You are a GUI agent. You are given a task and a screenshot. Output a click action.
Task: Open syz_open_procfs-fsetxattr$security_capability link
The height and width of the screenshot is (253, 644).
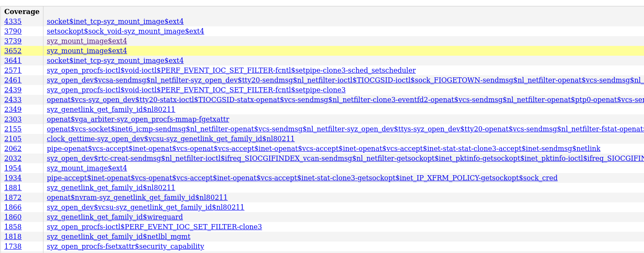(x=126, y=246)
